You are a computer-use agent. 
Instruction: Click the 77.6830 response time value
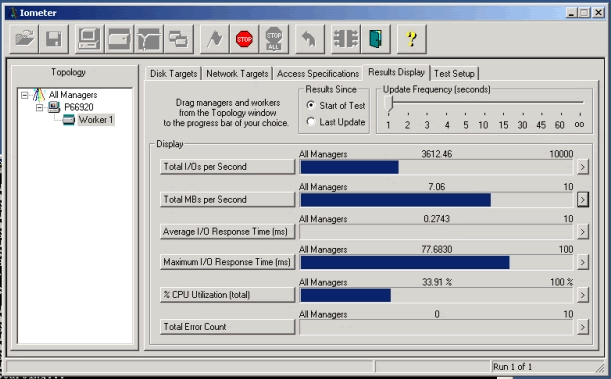436,249
